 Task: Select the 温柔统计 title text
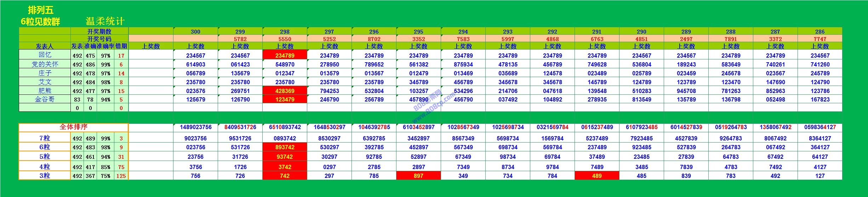105,21
